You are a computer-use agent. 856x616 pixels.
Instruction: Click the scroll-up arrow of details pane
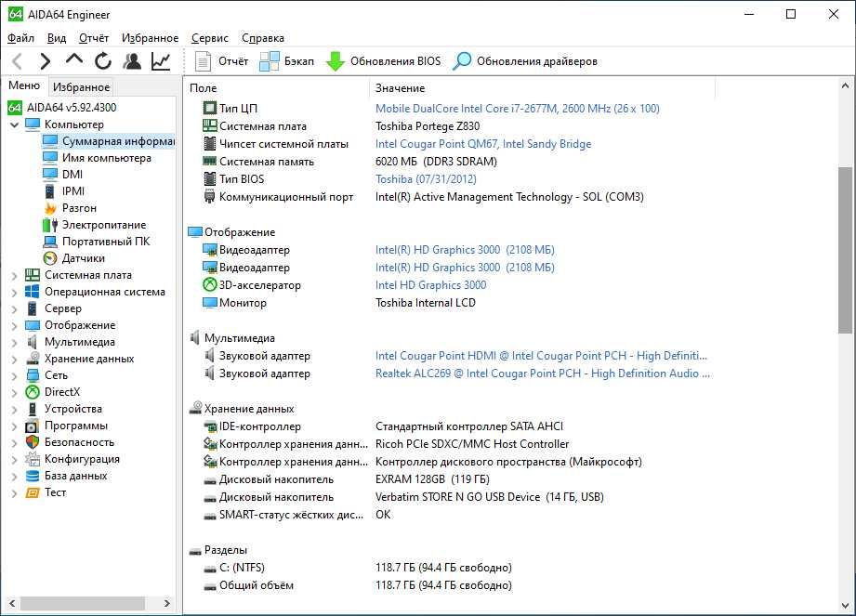coord(845,85)
